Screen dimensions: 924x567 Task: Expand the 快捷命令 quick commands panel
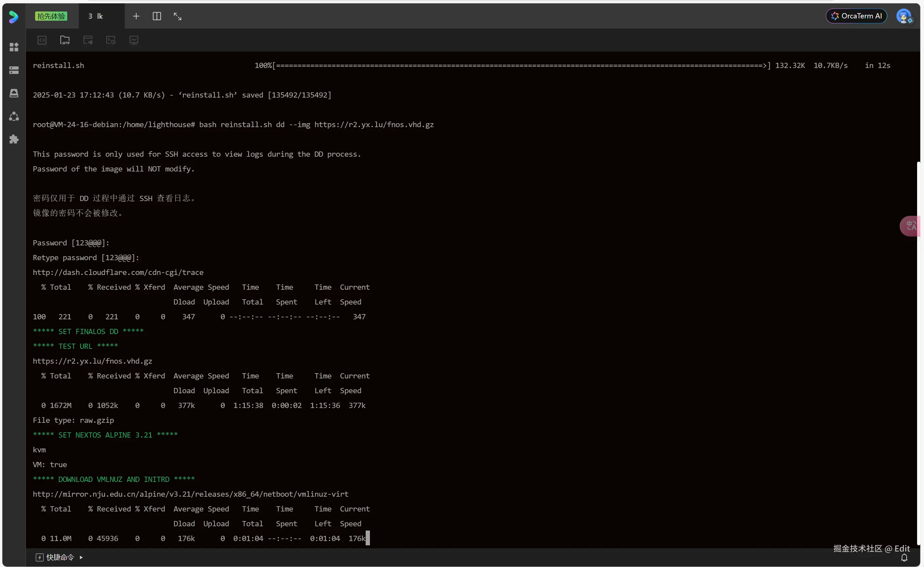point(59,557)
